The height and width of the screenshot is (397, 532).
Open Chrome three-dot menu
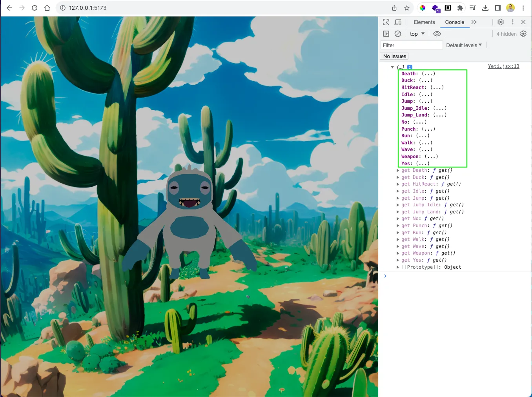(x=523, y=8)
